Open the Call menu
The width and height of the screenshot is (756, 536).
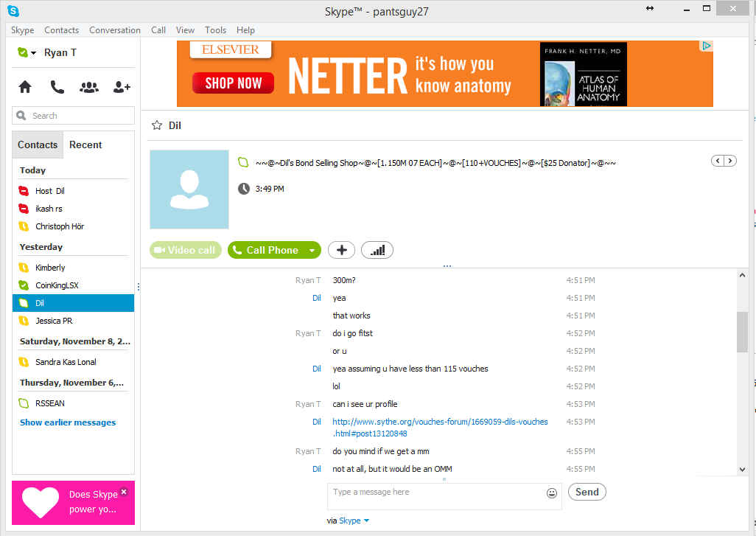coord(158,30)
